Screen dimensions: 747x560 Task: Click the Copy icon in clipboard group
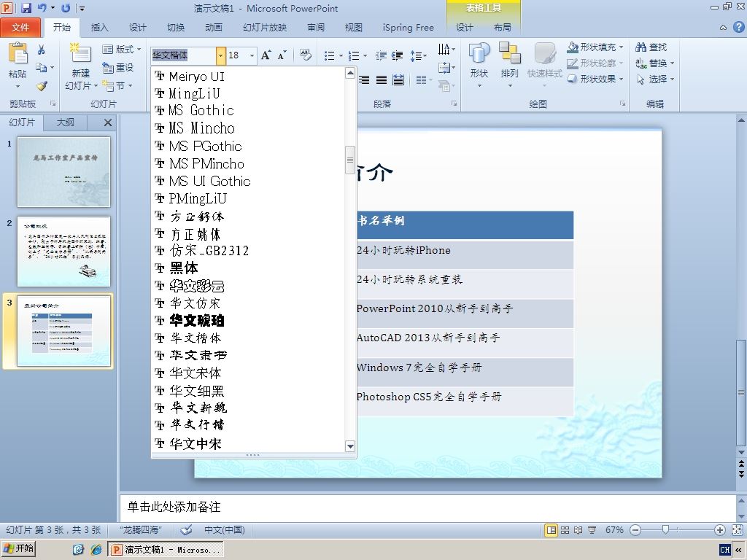[42, 67]
